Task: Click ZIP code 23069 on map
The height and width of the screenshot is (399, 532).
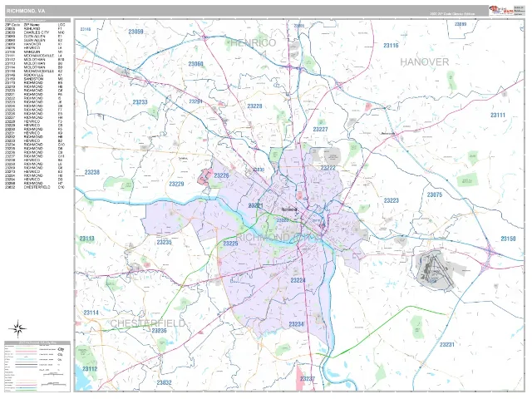Action: coord(461,24)
